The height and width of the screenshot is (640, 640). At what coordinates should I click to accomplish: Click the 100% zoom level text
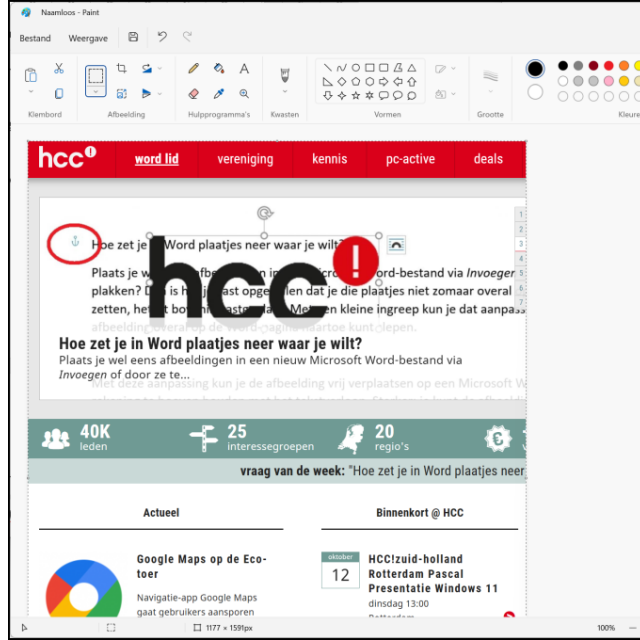(x=606, y=628)
